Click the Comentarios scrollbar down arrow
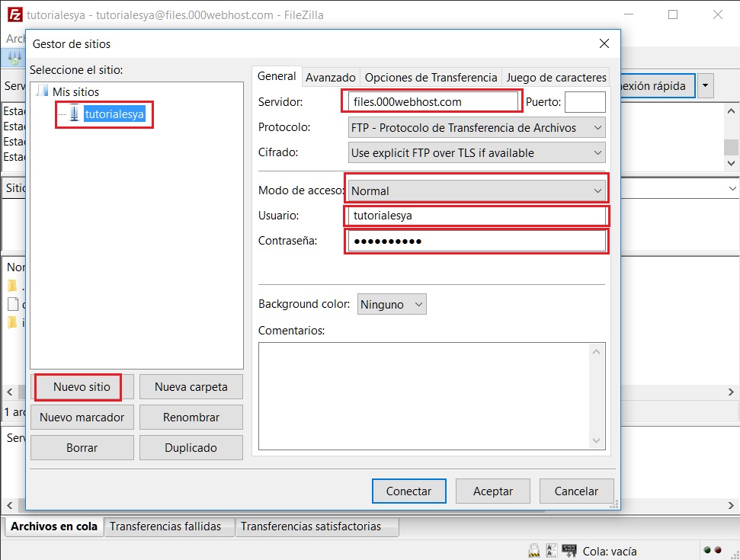This screenshot has height=560, width=740. tap(597, 440)
